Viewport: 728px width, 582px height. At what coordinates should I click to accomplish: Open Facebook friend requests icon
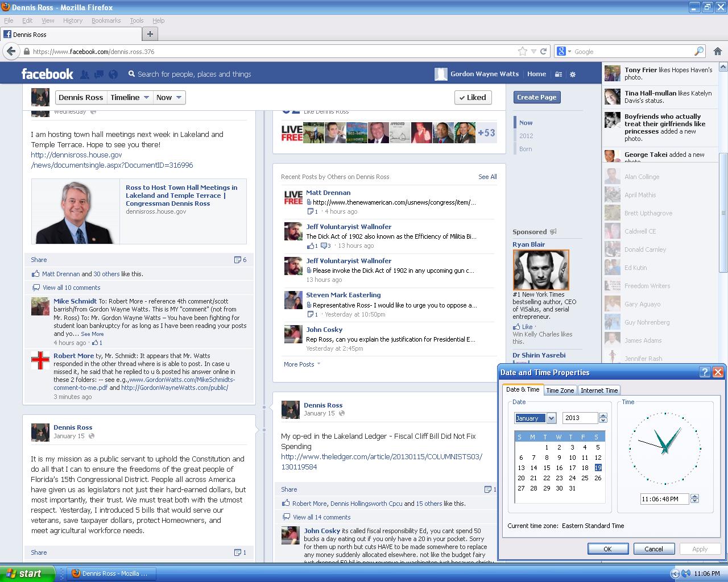(85, 74)
